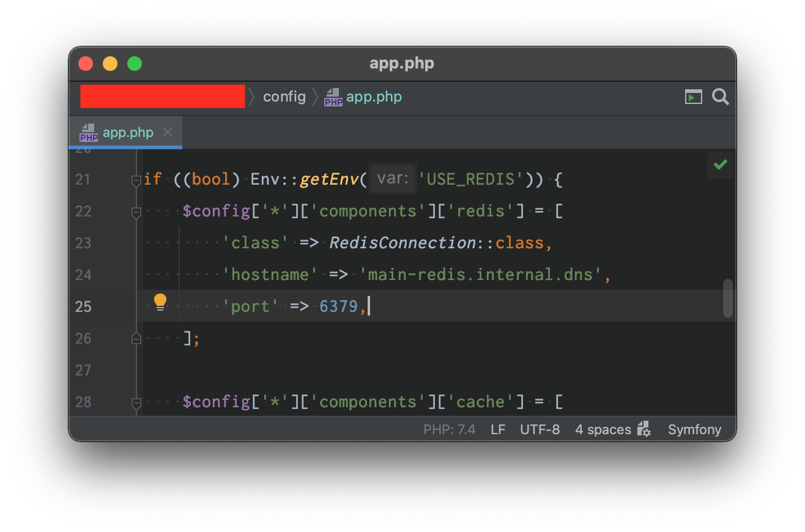805x532 pixels.
Task: Open 4 spaces indent options
Action: 603,429
